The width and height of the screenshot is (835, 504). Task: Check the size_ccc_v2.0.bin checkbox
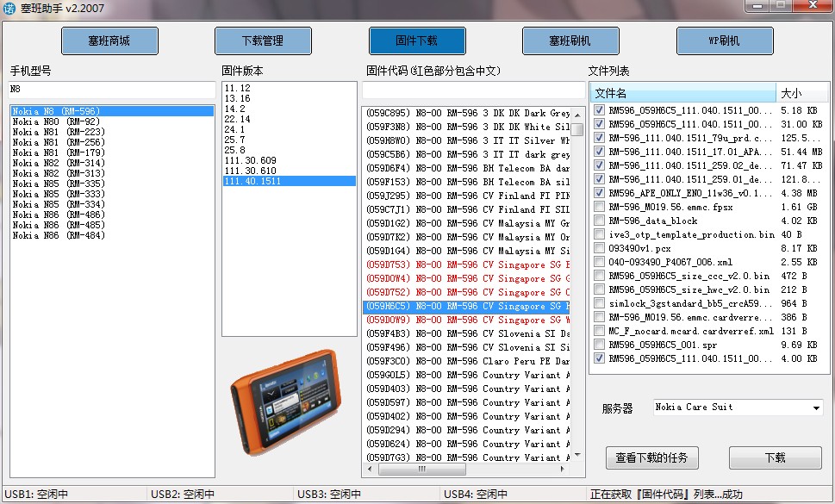[x=599, y=276]
